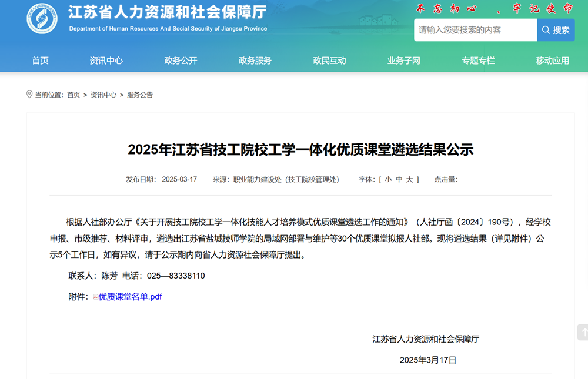The width and height of the screenshot is (588, 379).
Task: Open the 政务公开 navigation menu
Action: [x=181, y=61]
